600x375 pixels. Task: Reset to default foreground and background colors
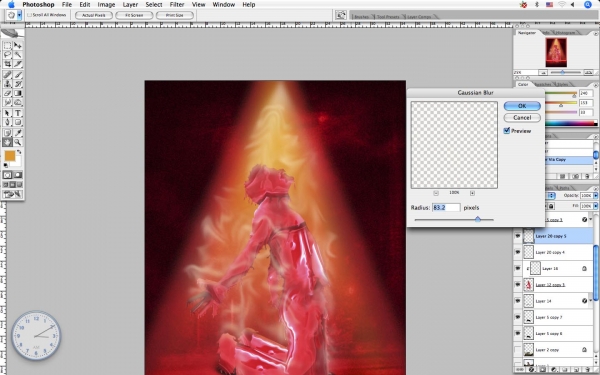5,165
